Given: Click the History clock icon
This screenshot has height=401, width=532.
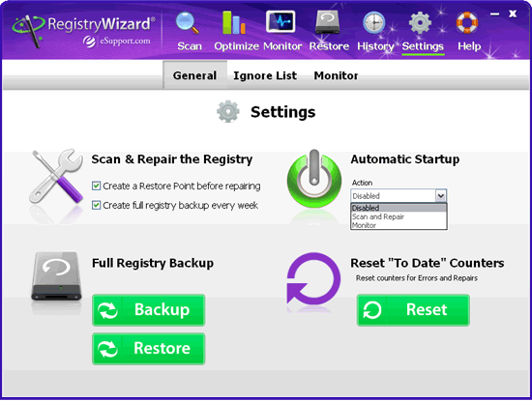Looking at the screenshot, I should 374,23.
